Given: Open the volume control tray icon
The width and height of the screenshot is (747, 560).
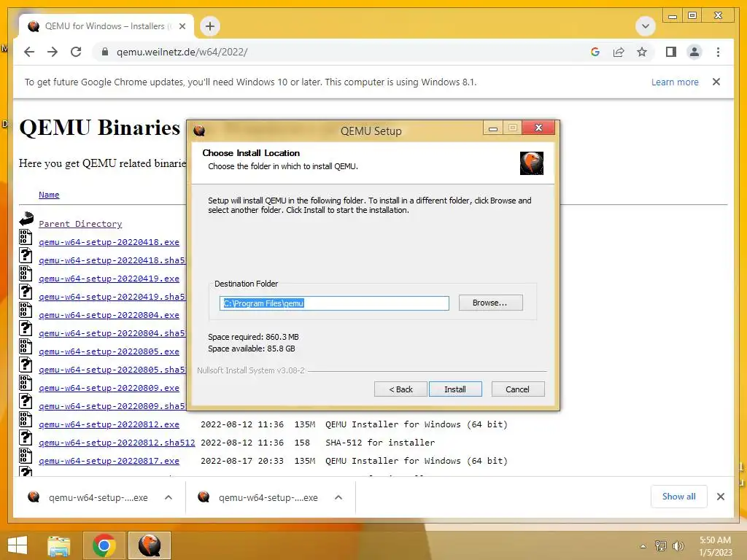Looking at the screenshot, I should coord(678,545).
